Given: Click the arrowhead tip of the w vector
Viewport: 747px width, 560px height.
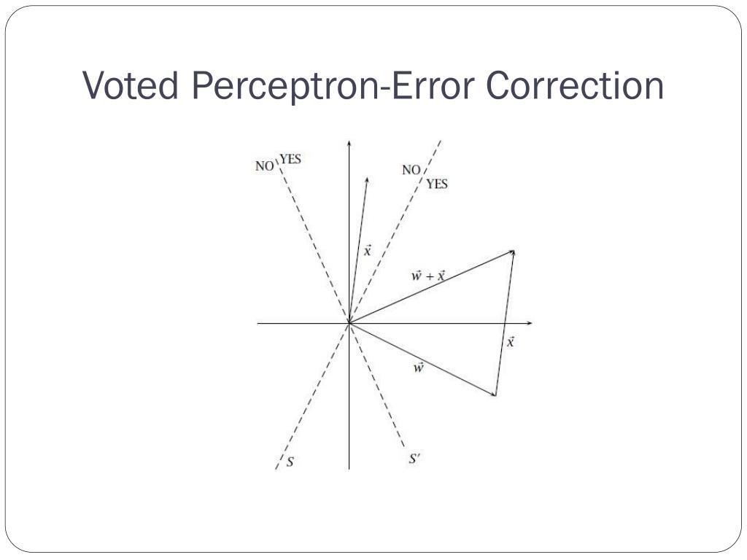Looking at the screenshot, I should [494, 393].
